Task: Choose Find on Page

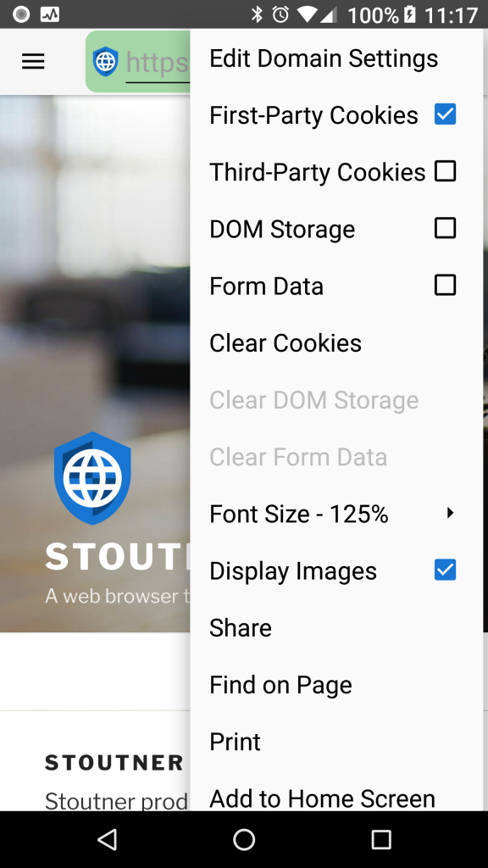Action: [x=336, y=685]
